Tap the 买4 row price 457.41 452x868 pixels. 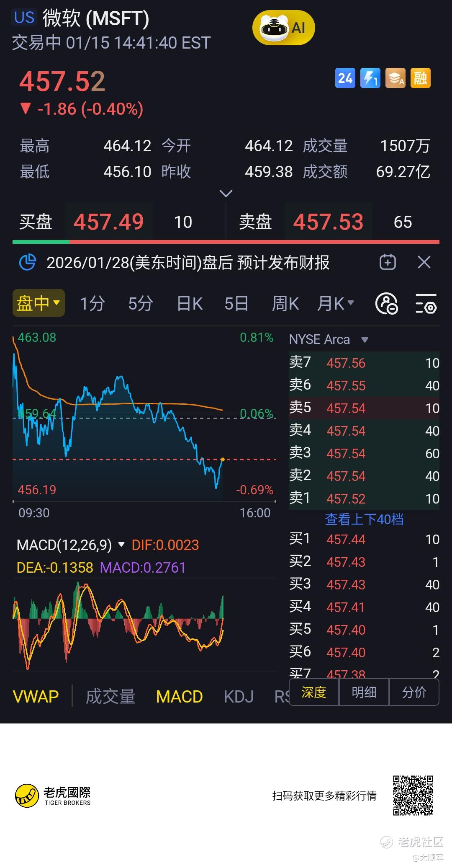[x=346, y=607]
